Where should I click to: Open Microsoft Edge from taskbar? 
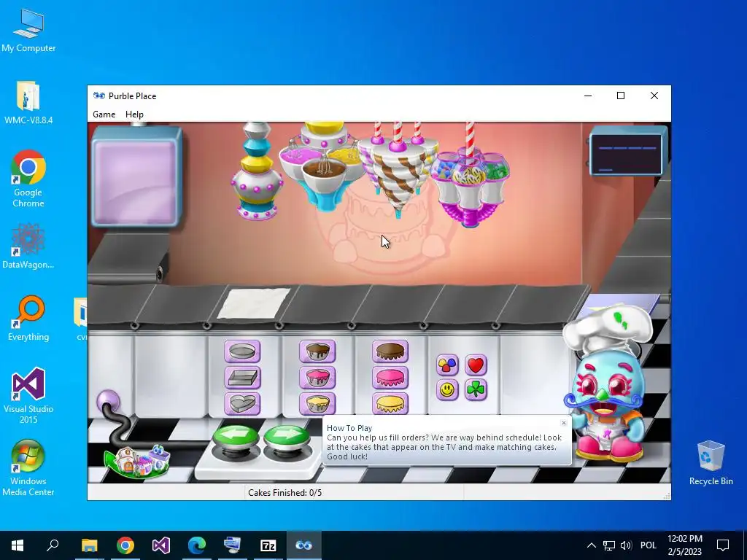pos(197,545)
